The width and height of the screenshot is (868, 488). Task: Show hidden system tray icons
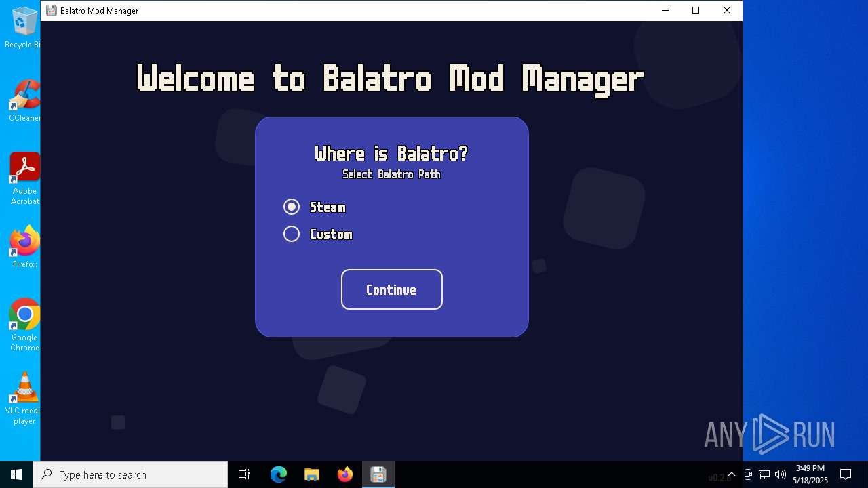click(731, 474)
